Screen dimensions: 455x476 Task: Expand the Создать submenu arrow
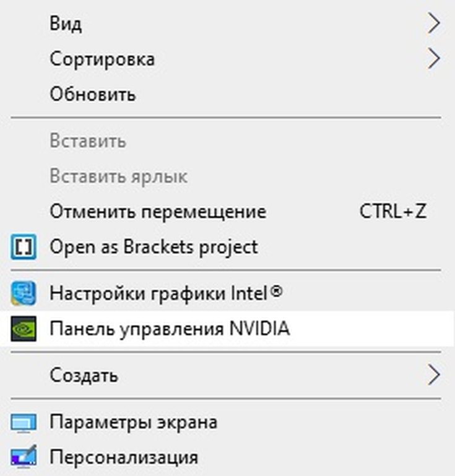pyautogui.click(x=433, y=375)
